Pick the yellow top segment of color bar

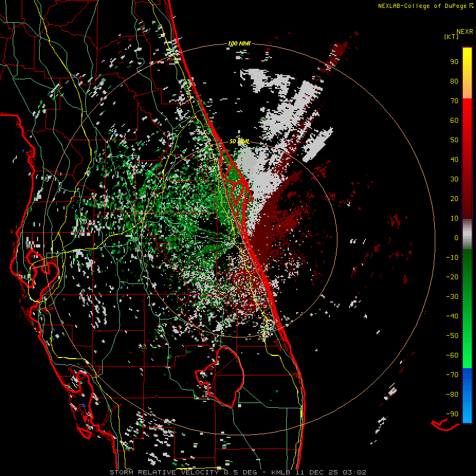(467, 73)
